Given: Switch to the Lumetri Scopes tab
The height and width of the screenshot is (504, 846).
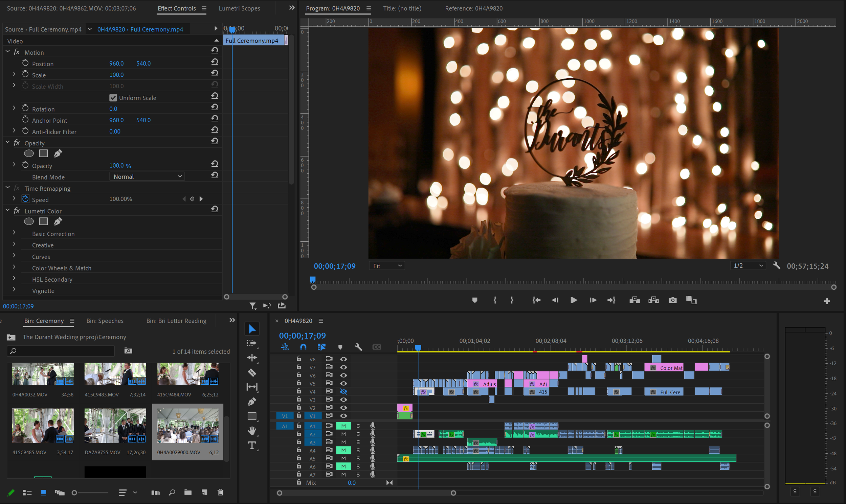Looking at the screenshot, I should [239, 8].
